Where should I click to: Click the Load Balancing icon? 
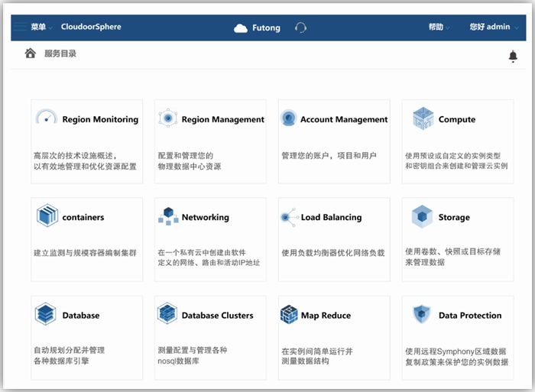coord(289,217)
